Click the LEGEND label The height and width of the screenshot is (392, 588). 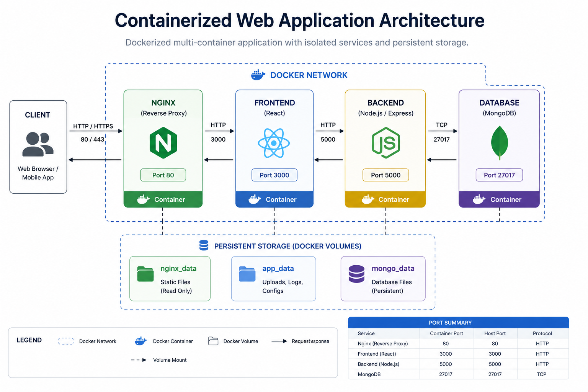pyautogui.click(x=29, y=340)
